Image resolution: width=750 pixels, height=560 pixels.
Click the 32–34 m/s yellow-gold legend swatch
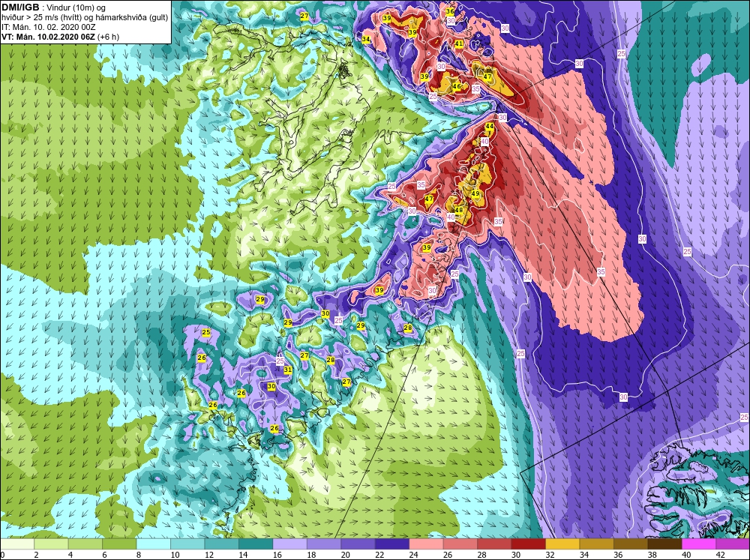click(x=562, y=544)
